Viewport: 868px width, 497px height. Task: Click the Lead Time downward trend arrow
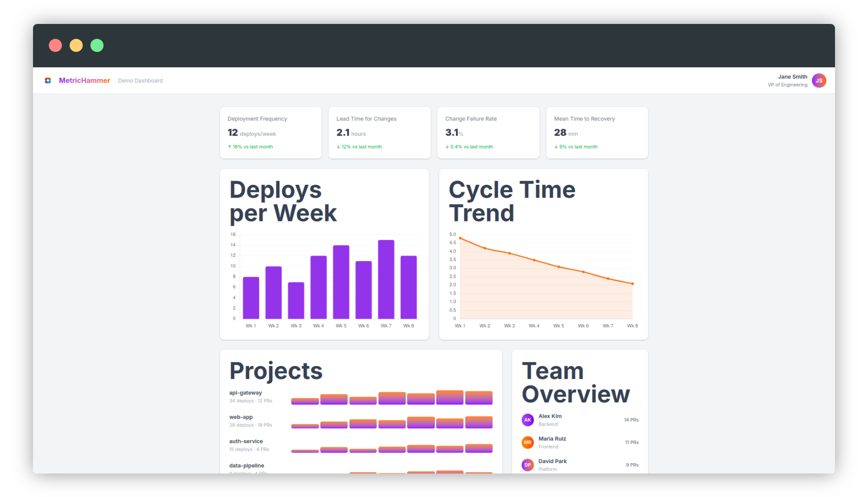click(338, 146)
